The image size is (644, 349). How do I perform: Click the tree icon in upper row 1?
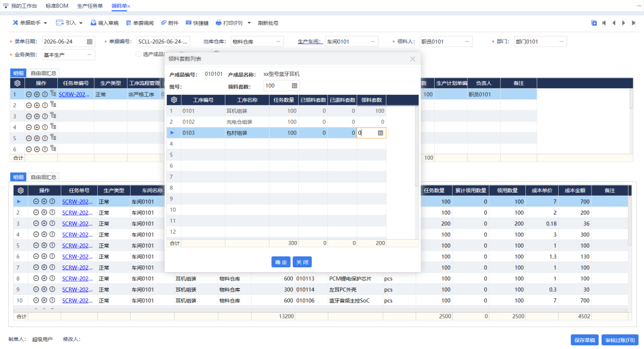pyautogui.click(x=53, y=94)
